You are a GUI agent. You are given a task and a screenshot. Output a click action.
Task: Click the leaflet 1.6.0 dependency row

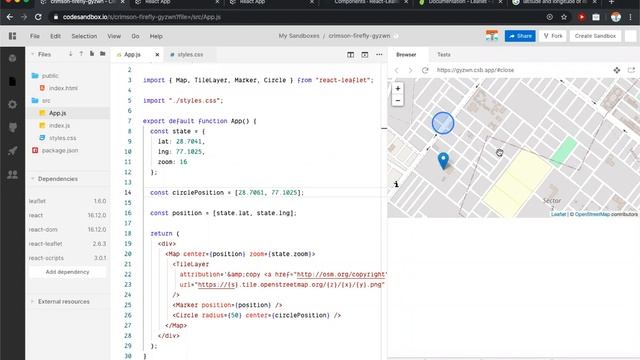(x=67, y=201)
